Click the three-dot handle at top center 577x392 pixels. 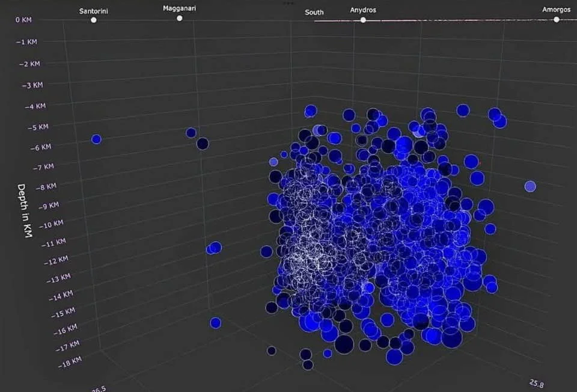point(288,2)
